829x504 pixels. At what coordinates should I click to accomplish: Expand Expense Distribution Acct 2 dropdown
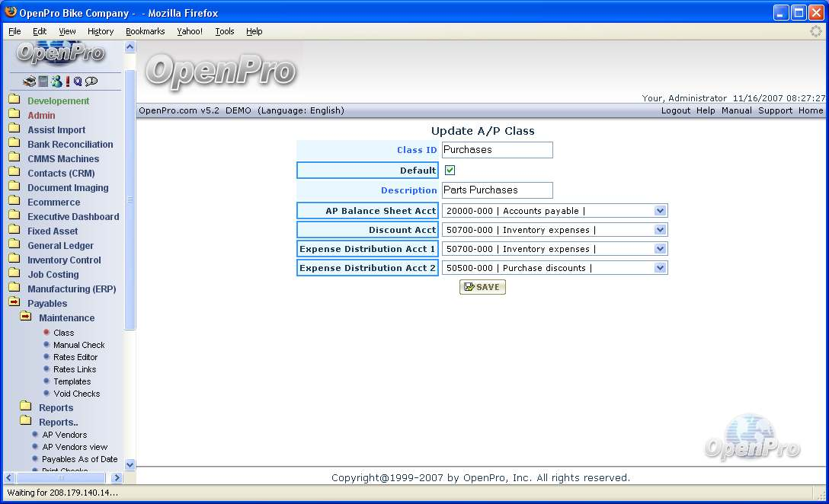coord(660,268)
